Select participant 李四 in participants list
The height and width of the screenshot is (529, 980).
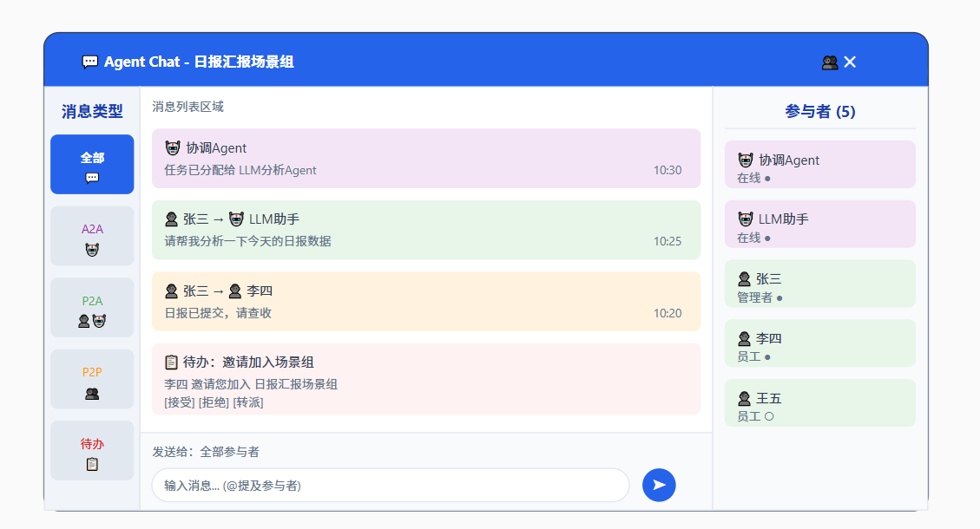(820, 343)
